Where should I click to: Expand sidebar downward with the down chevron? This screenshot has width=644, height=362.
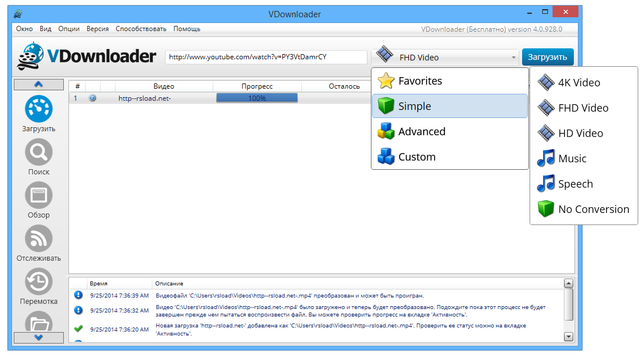(39, 337)
